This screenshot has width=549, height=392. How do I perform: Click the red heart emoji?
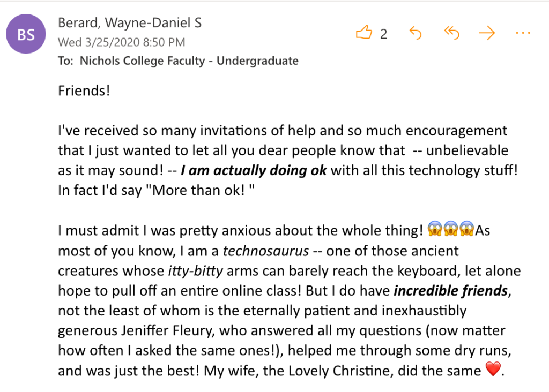[x=492, y=370]
